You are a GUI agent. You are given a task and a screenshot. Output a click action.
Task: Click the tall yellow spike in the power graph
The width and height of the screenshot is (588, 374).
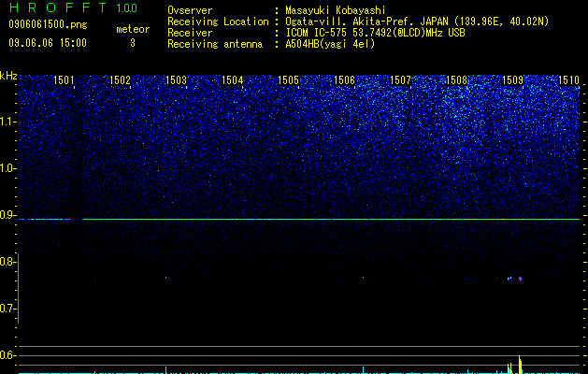520,365
